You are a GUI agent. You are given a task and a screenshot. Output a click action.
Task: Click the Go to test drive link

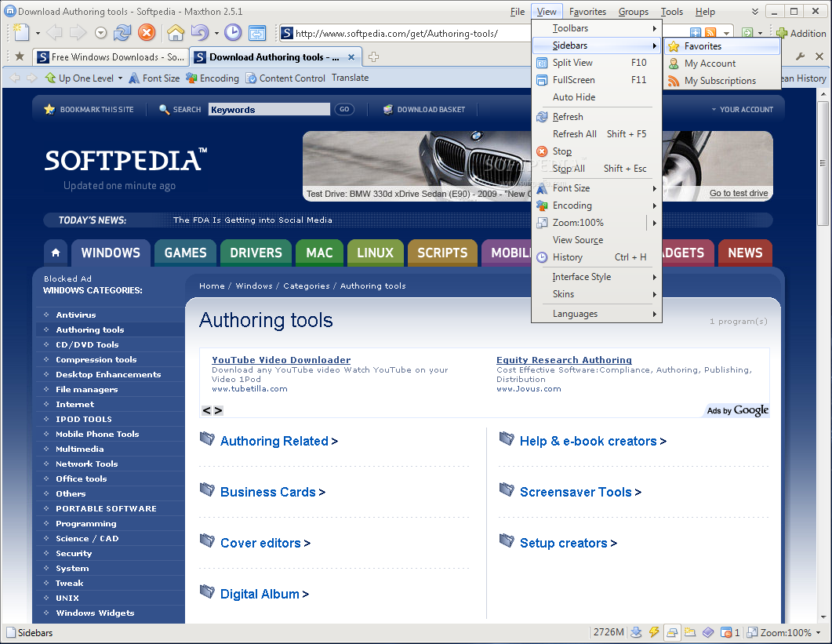739,193
